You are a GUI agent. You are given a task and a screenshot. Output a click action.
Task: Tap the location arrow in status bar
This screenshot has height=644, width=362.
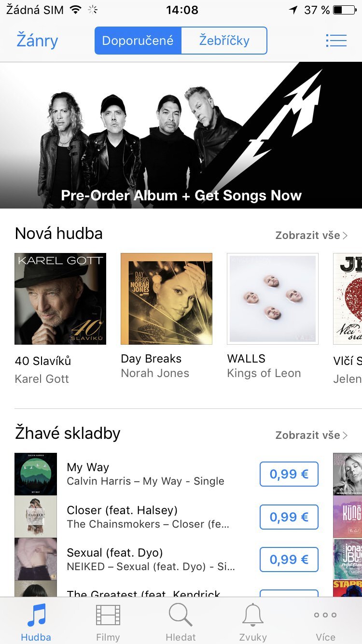(293, 10)
